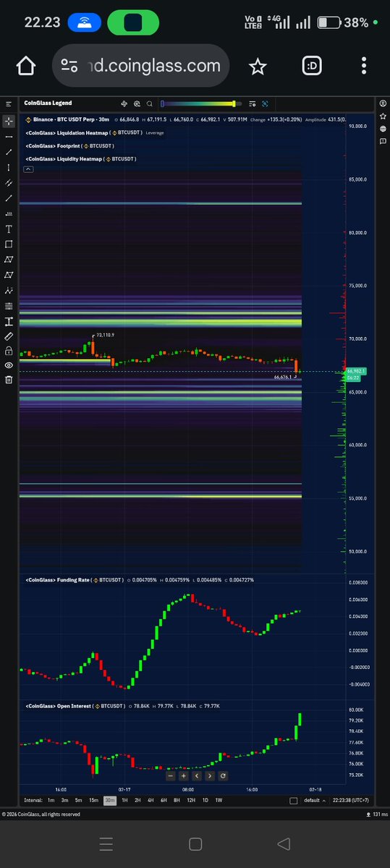Expand the default layout dropdown
This screenshot has width=390, height=868.
[314, 801]
